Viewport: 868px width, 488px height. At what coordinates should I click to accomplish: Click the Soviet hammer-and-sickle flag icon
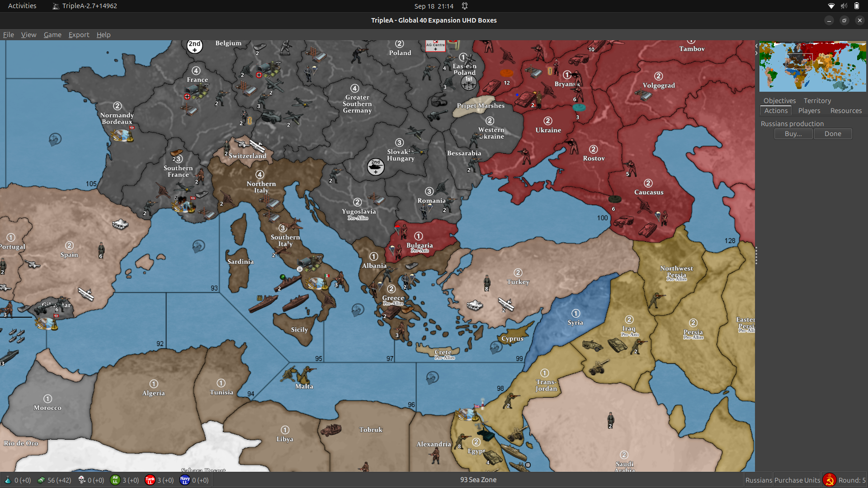pyautogui.click(x=829, y=480)
